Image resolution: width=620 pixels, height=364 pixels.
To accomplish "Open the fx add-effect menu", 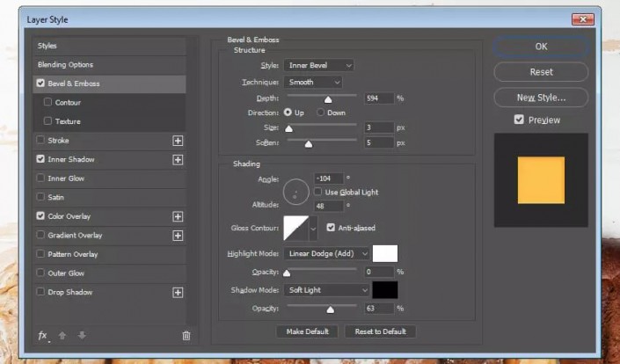I will pyautogui.click(x=43, y=336).
